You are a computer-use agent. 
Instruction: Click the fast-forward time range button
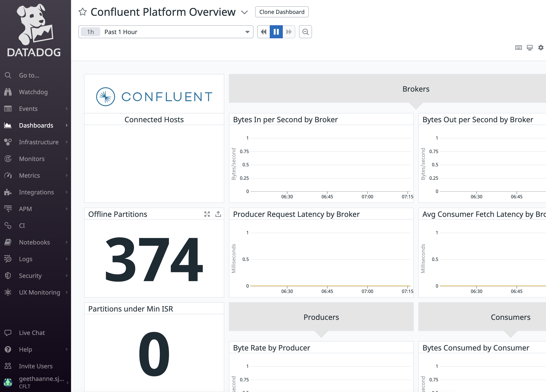click(289, 32)
